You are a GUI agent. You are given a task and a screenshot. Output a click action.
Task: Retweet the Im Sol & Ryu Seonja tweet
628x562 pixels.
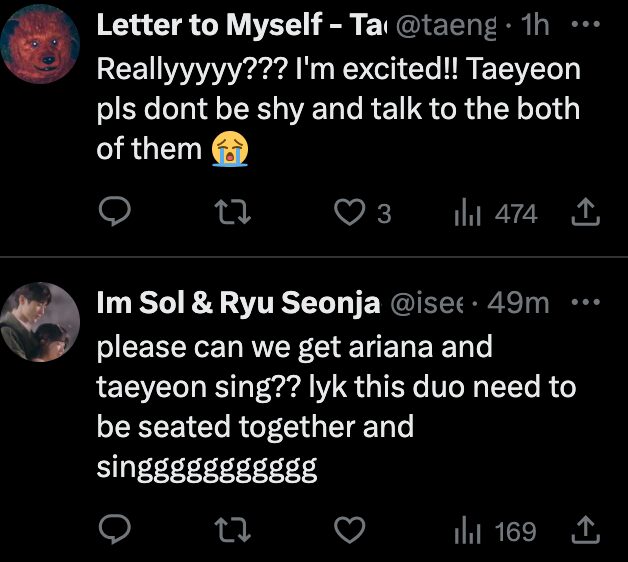click(232, 531)
